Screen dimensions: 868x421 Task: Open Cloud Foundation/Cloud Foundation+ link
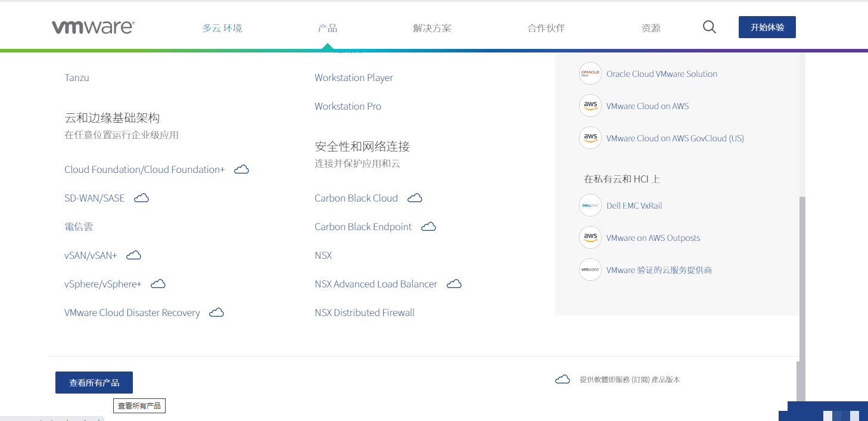pyautogui.click(x=145, y=169)
